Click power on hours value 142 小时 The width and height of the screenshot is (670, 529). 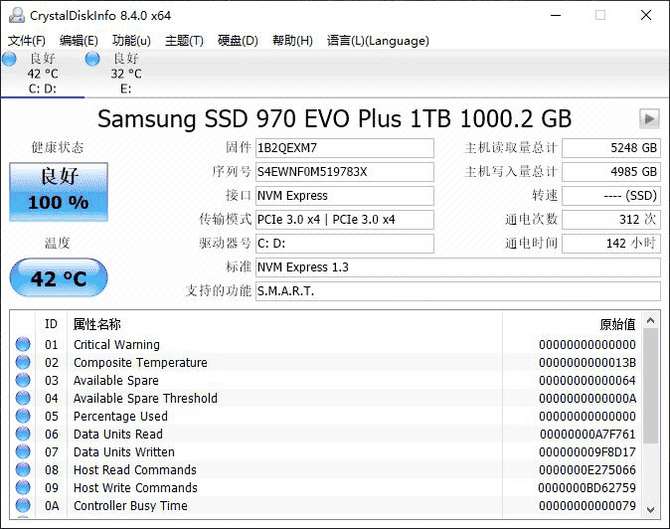611,244
